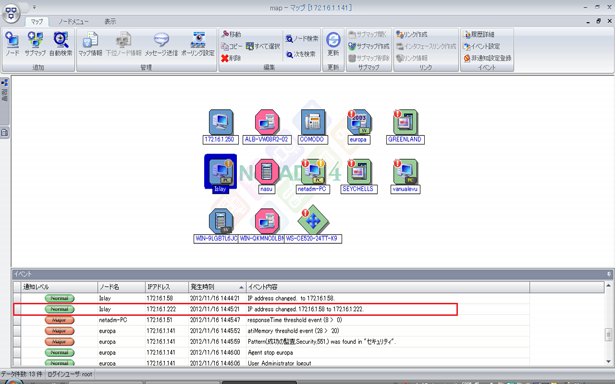Select the SEYCHELLS node icon

(x=359, y=172)
